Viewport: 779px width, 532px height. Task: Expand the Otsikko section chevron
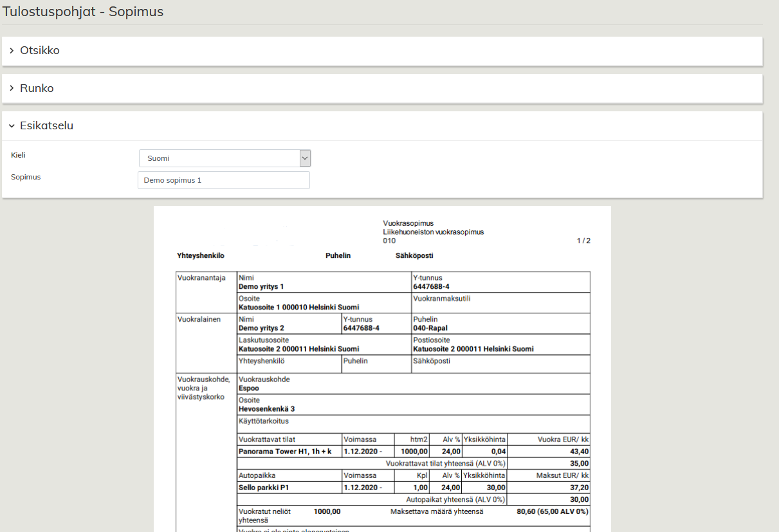pos(12,50)
